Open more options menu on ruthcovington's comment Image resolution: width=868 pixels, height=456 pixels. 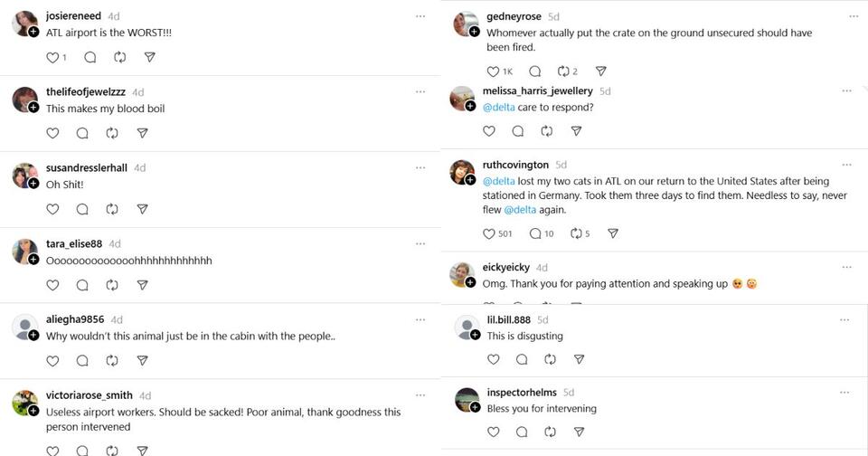tap(847, 165)
